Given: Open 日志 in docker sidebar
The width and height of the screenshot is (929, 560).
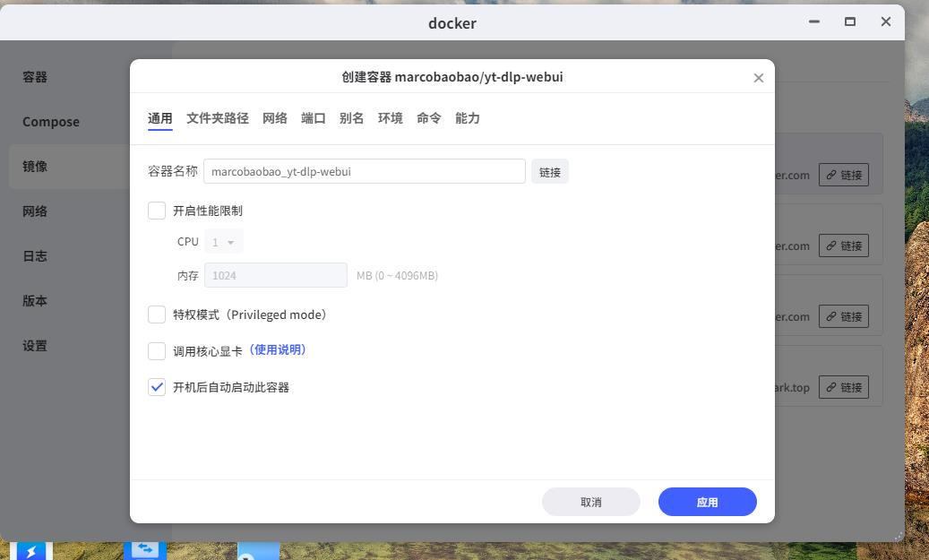Looking at the screenshot, I should coord(35,256).
